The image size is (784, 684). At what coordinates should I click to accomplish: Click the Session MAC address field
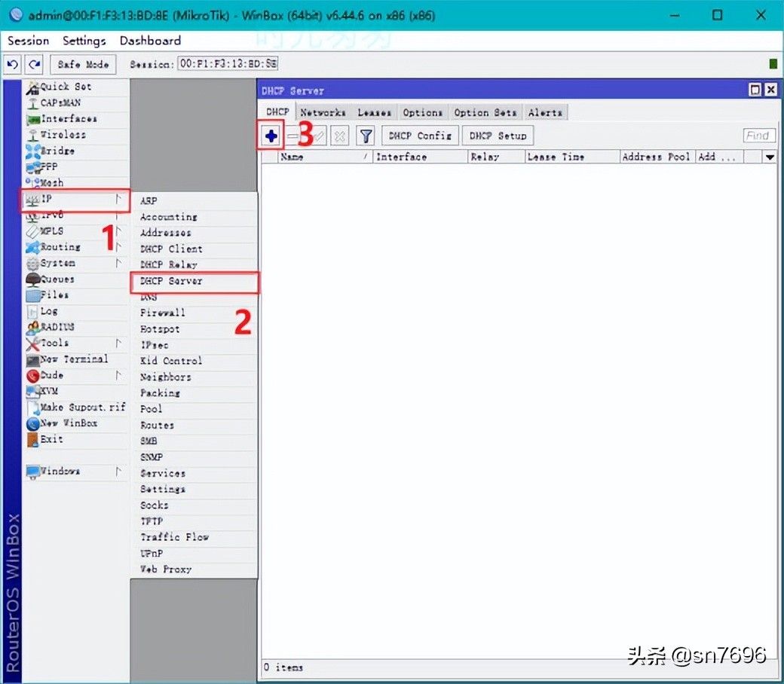pos(228,64)
